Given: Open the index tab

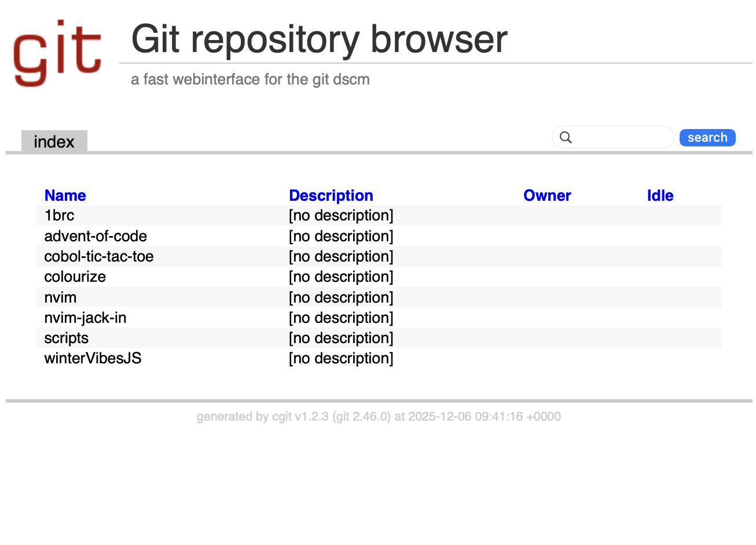Looking at the screenshot, I should tap(54, 142).
